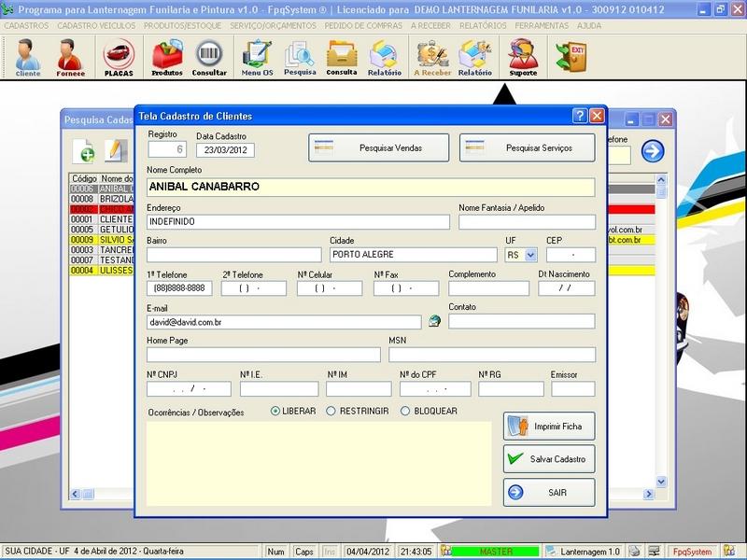
Task: Select the BLOQUEAR radio option
Action: click(x=405, y=411)
